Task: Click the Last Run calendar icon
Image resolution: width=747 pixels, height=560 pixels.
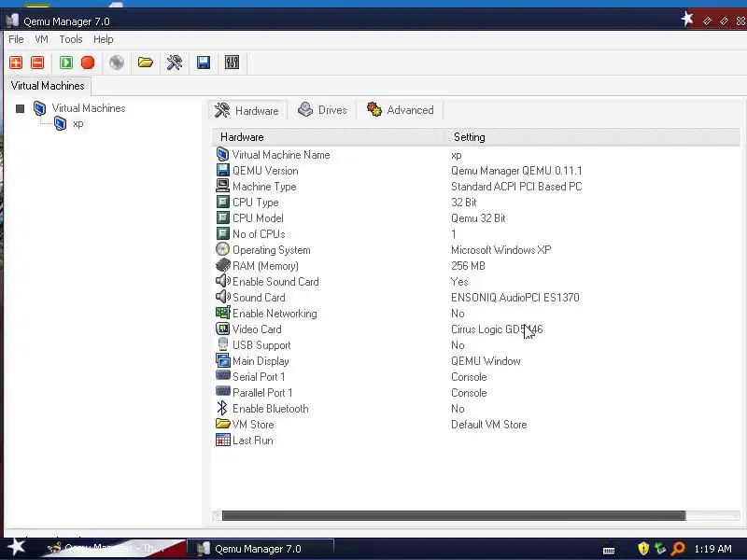Action: coord(222,440)
